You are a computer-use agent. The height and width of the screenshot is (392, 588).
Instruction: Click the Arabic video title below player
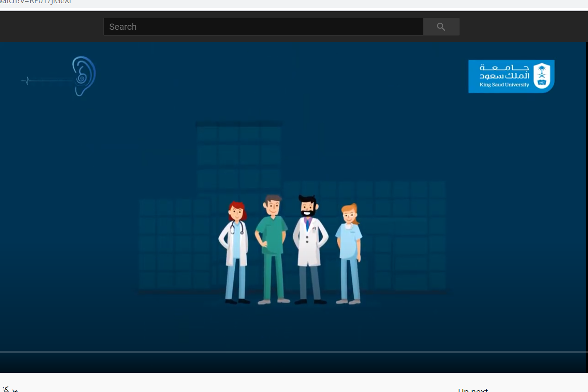pos(9,390)
